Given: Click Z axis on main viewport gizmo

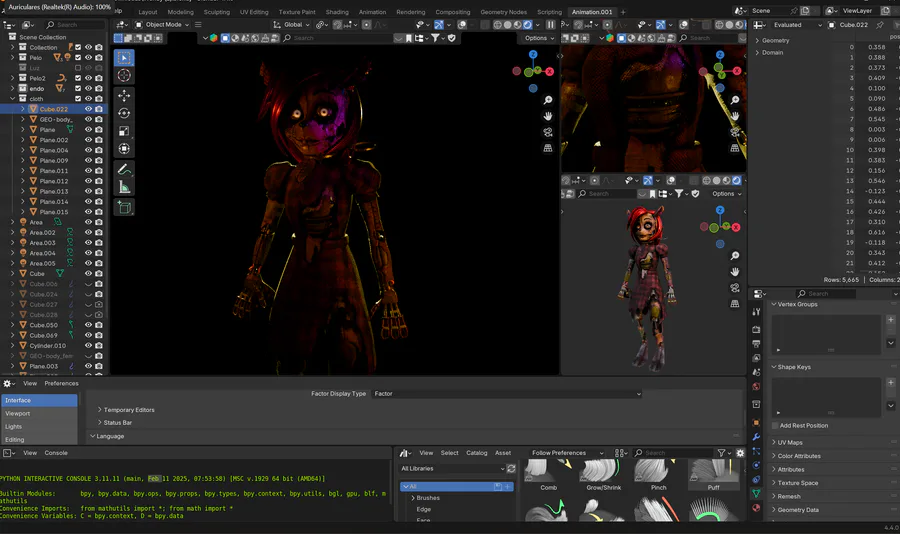Looking at the screenshot, I should [x=533, y=55].
